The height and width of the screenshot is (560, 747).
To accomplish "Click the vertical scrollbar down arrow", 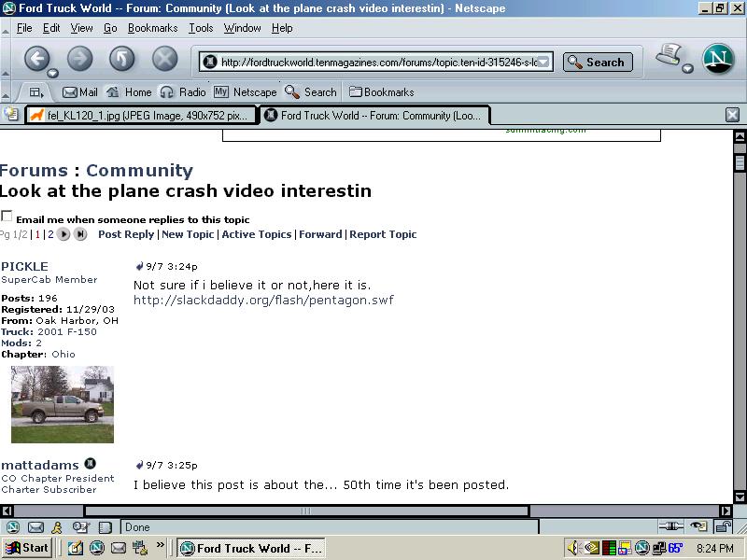I will 740,497.
